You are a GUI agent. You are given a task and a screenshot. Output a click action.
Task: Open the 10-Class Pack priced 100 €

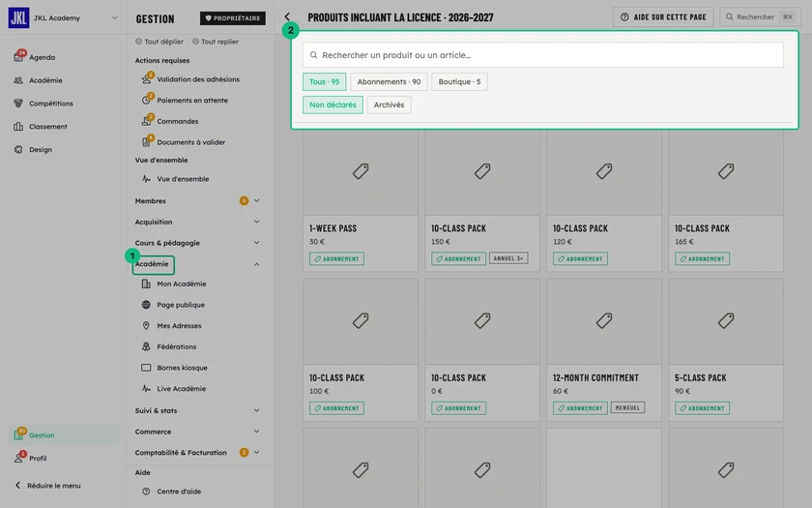(x=361, y=350)
